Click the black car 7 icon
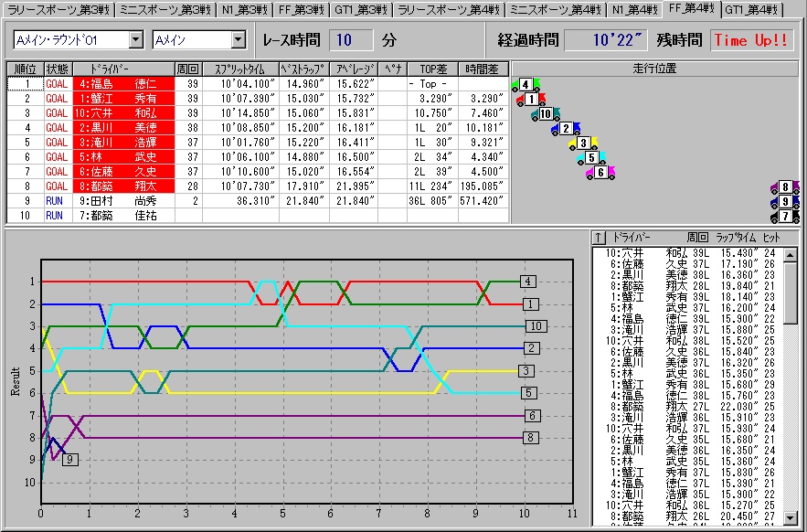This screenshot has width=807, height=532. pyautogui.click(x=784, y=217)
